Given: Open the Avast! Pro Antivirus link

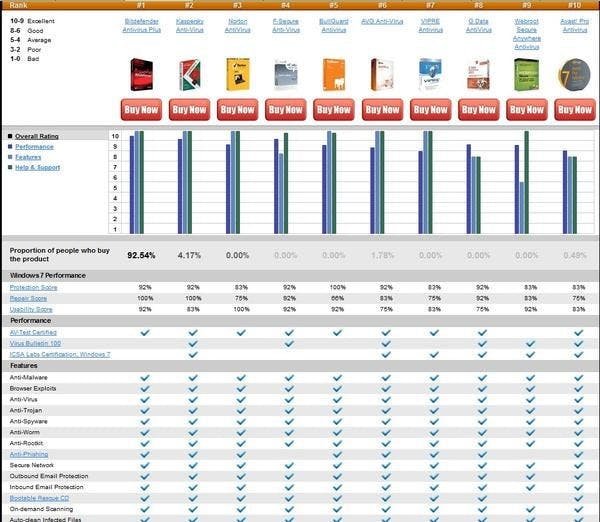Looking at the screenshot, I should (575, 26).
